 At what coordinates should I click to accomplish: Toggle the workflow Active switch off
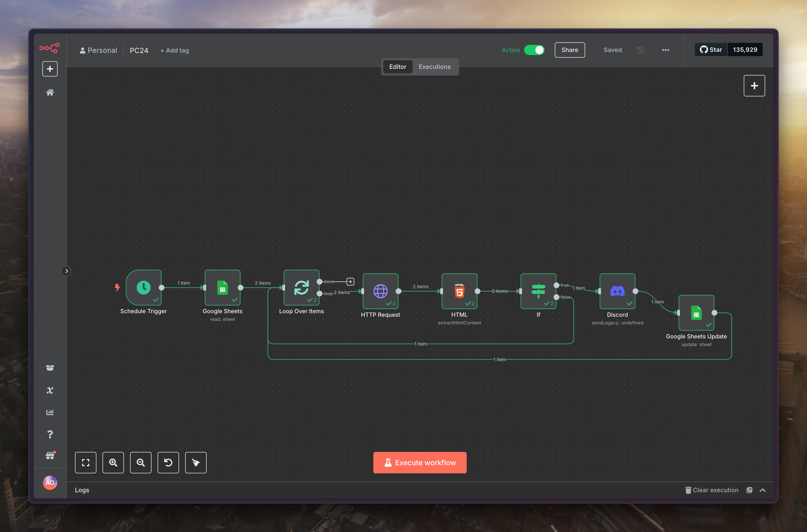click(x=534, y=50)
